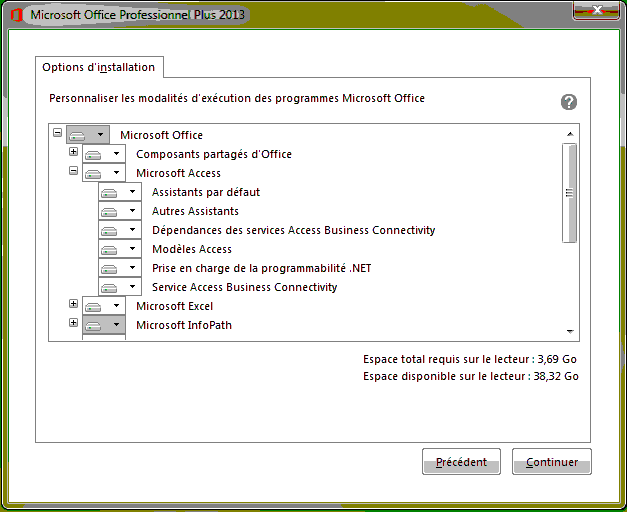Close the Office setup window

click(x=596, y=11)
